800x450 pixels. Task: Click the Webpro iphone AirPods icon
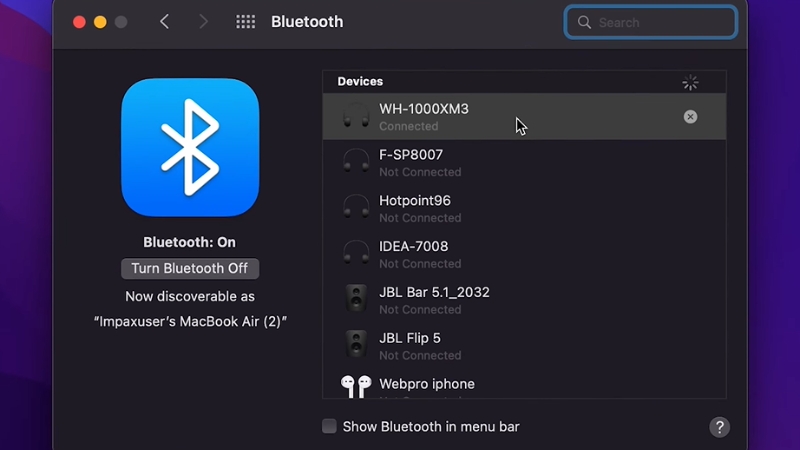point(356,387)
